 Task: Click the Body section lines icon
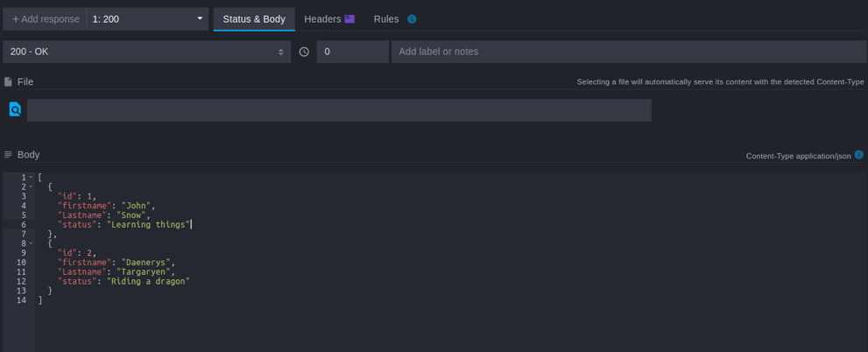[x=8, y=154]
